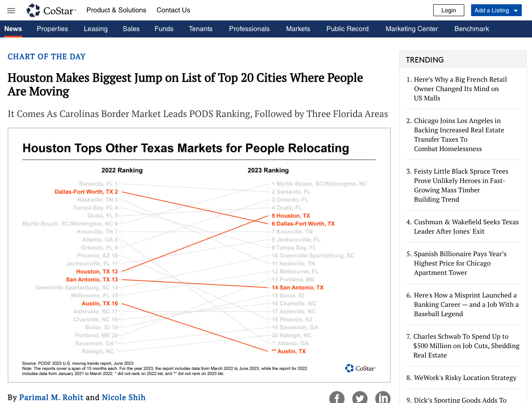This screenshot has width=532, height=403.
Task: Click '1 Myrtle Beach, SC/Wilmington, NC' label
Action: coord(319,184)
